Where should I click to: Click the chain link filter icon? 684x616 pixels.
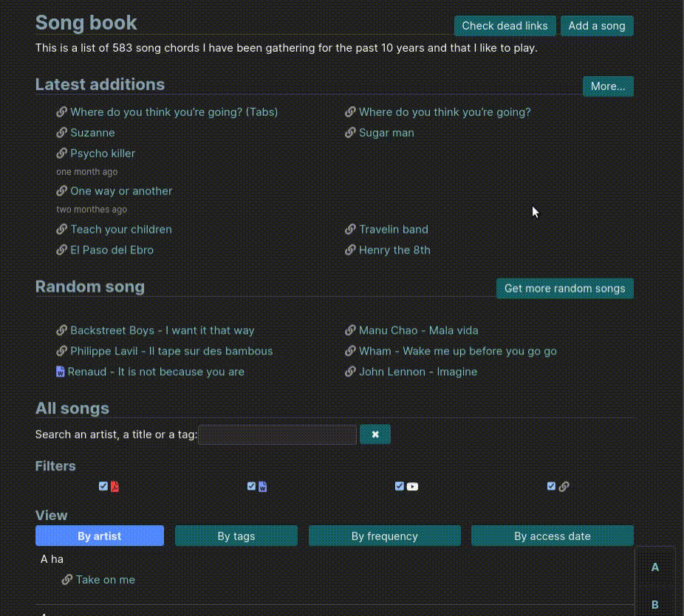tap(564, 487)
